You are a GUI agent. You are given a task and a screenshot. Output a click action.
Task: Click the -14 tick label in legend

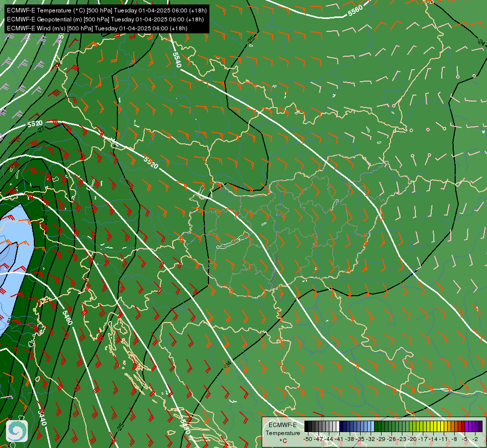tap(433, 439)
